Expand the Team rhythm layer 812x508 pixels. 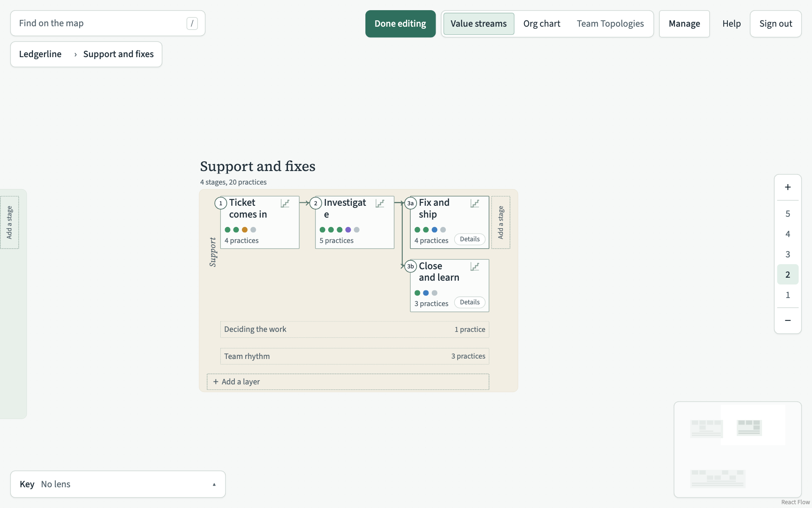(354, 356)
